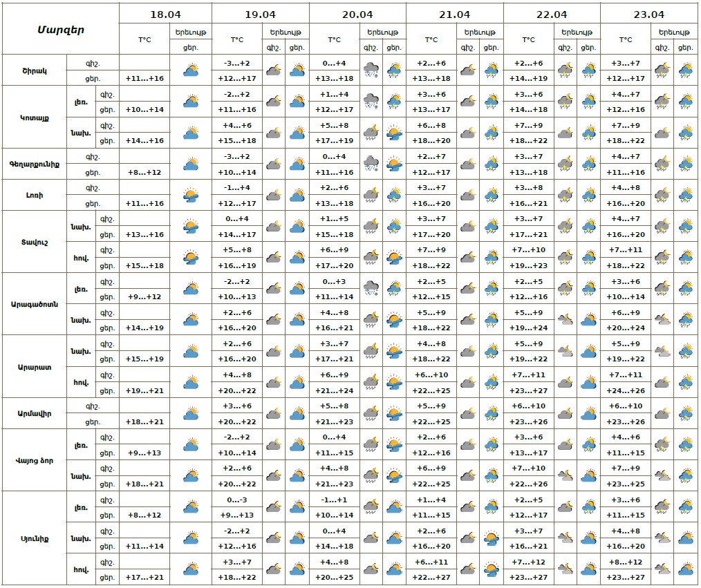Select the 18.04 date column header
The image size is (701, 588).
pyautogui.click(x=165, y=14)
